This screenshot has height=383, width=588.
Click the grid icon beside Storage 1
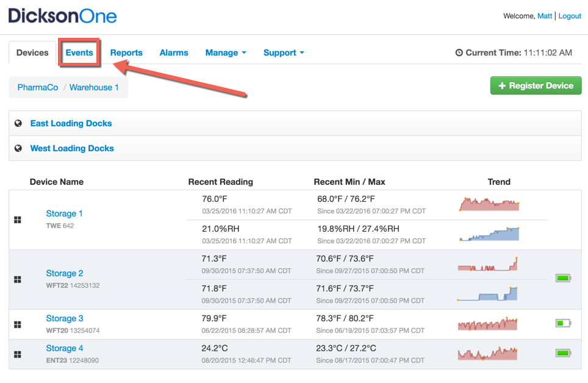pos(18,220)
